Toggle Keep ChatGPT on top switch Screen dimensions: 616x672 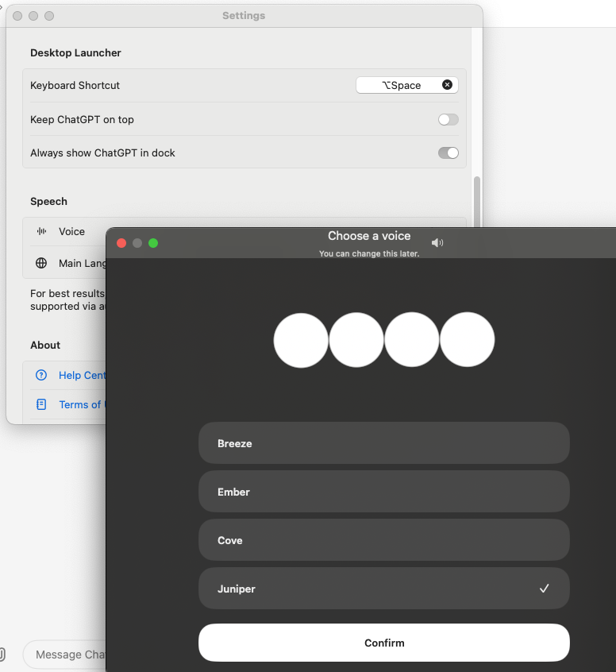tap(448, 120)
